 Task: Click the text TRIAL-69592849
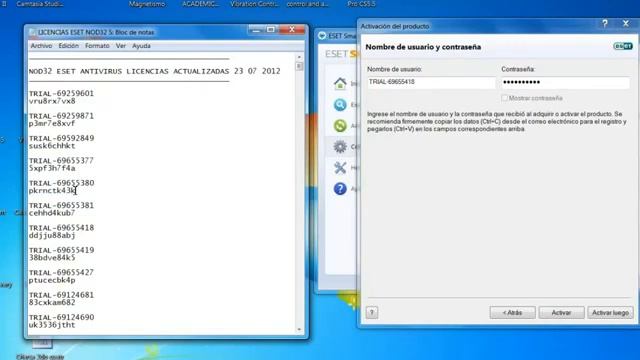click(61, 138)
